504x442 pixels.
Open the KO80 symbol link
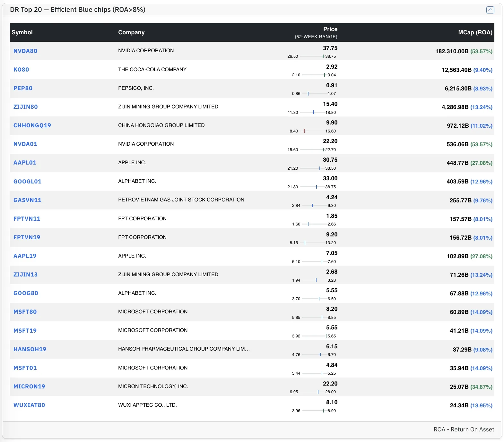21,70
